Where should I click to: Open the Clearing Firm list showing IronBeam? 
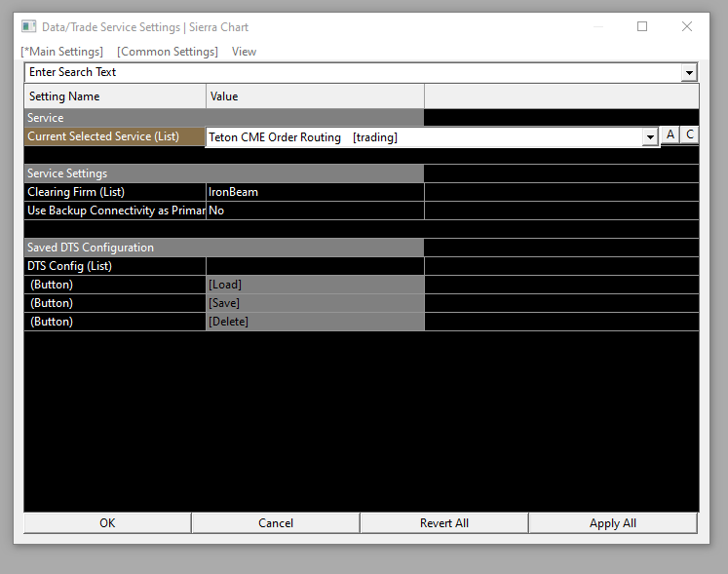point(315,192)
